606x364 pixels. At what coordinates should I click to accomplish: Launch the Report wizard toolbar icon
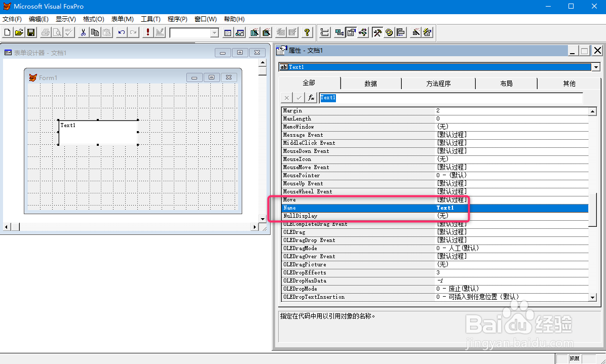[x=267, y=33]
